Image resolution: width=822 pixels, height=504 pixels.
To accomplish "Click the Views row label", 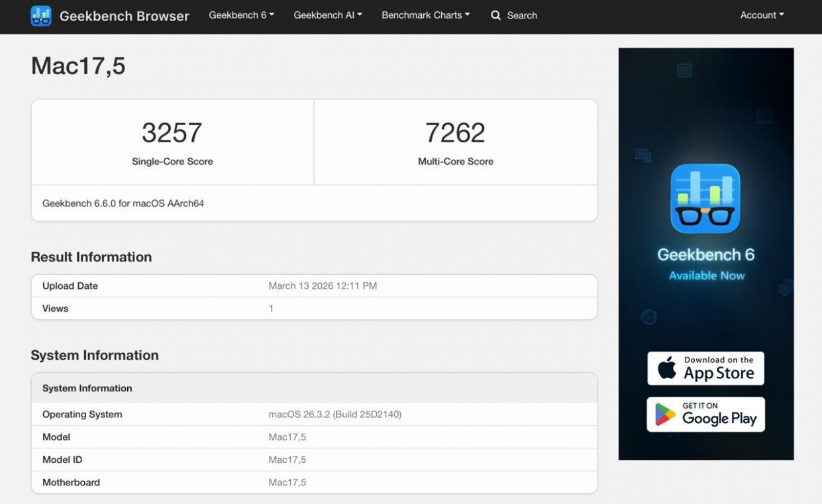I will coord(55,309).
